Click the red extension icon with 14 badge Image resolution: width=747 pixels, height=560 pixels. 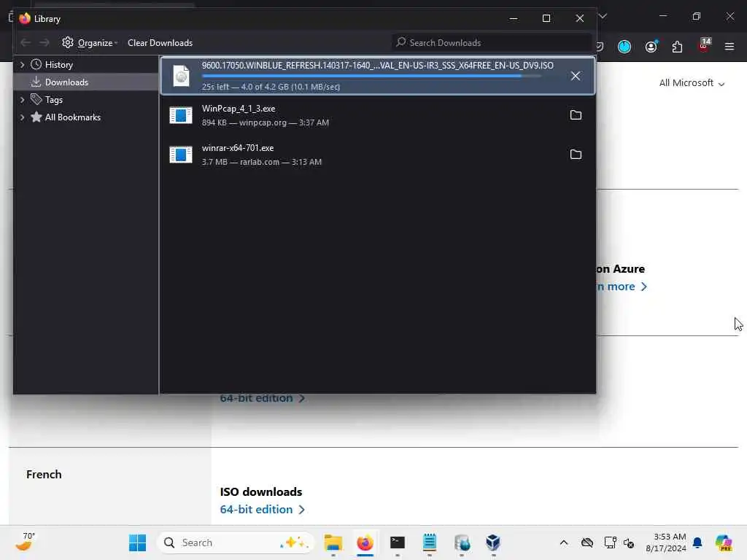click(x=704, y=45)
